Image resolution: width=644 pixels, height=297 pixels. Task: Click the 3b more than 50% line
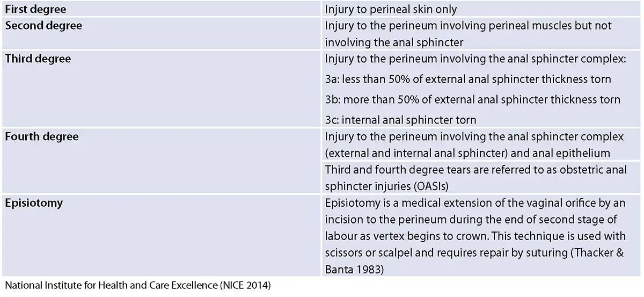(x=472, y=99)
